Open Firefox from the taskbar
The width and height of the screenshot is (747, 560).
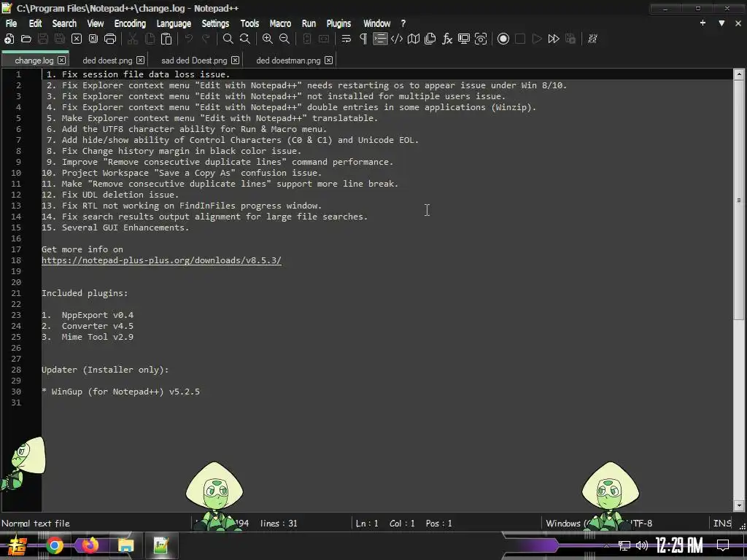(90, 545)
